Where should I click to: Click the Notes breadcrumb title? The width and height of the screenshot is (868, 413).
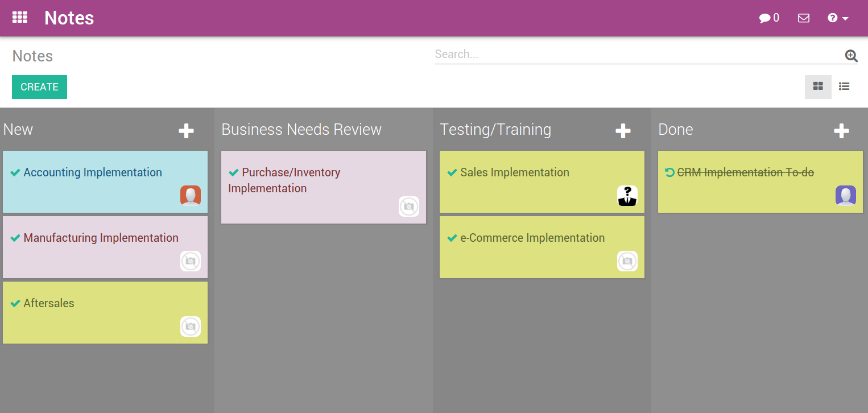pyautogui.click(x=32, y=56)
